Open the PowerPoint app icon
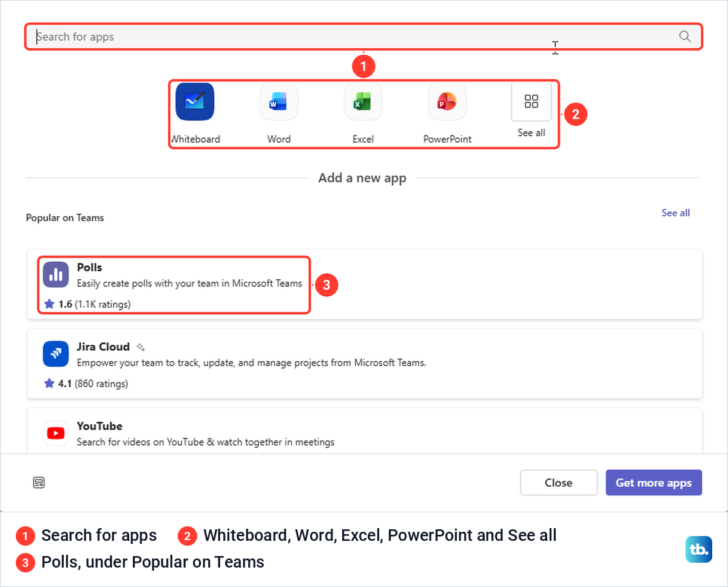Viewport: 728px width, 587px height. click(447, 101)
